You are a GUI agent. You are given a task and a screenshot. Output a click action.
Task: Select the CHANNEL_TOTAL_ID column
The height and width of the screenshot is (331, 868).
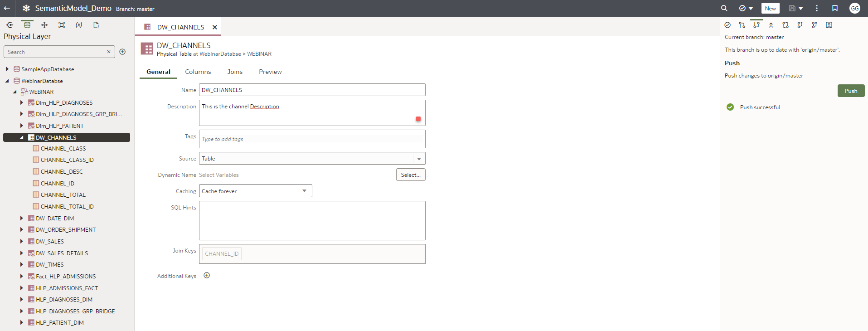67,206
